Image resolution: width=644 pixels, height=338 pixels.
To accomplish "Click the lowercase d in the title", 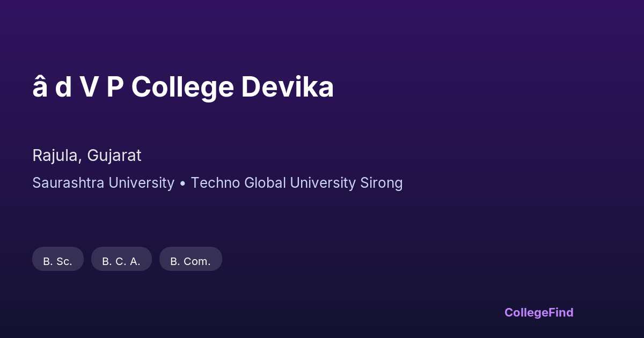I will 63,87.
